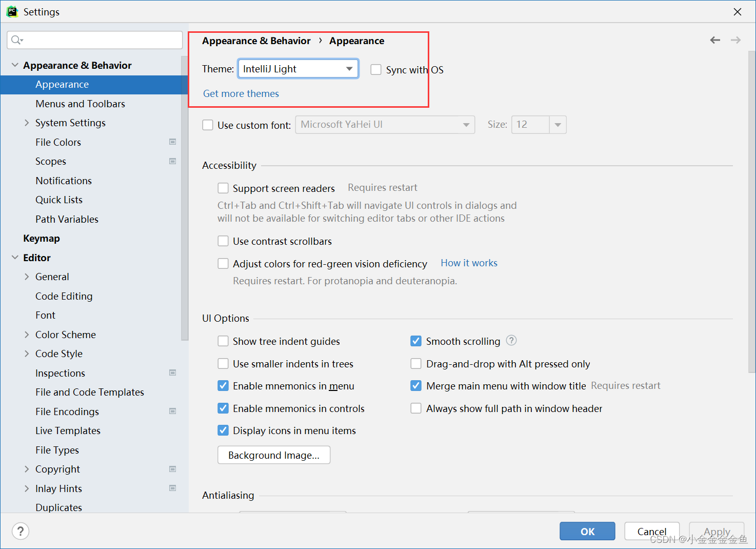756x549 pixels.
Task: Open Notifications settings
Action: coord(64,181)
